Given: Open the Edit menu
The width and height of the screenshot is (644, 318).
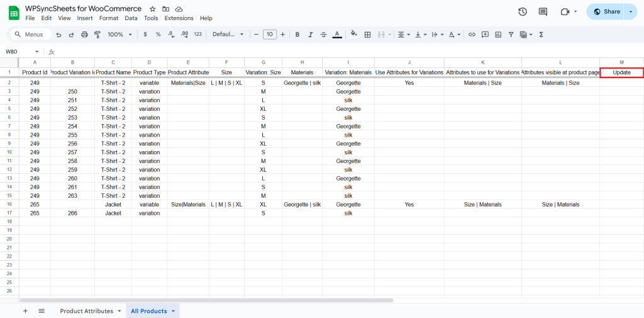Looking at the screenshot, I should pos(47,18).
